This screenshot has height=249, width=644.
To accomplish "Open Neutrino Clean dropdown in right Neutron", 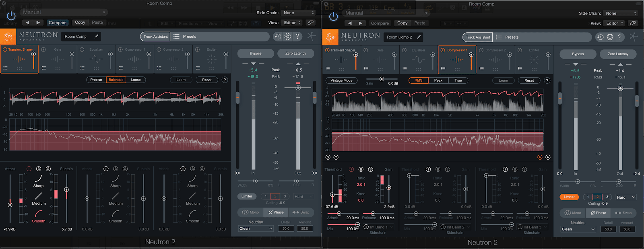I will (578, 229).
